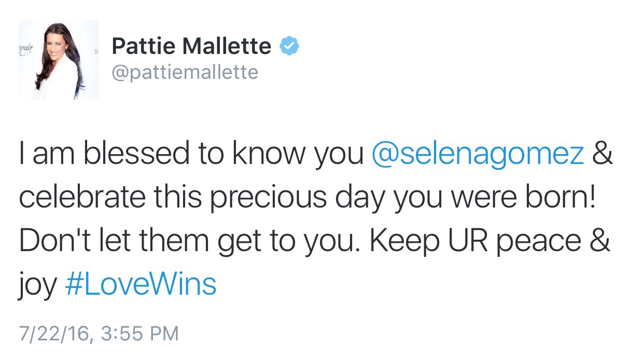Click "you were born!" in the tweet
This screenshot has height=358, width=644.
(495, 199)
